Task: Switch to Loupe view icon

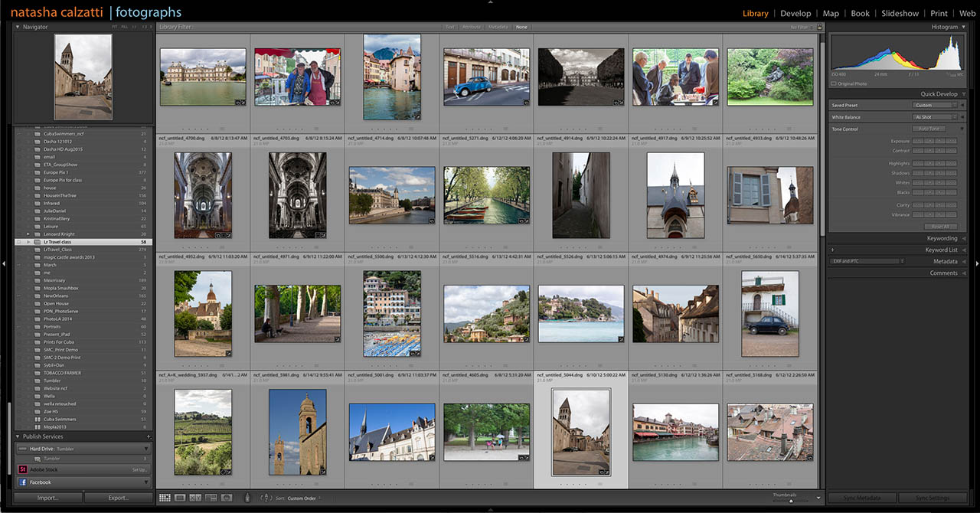Action: pos(180,498)
